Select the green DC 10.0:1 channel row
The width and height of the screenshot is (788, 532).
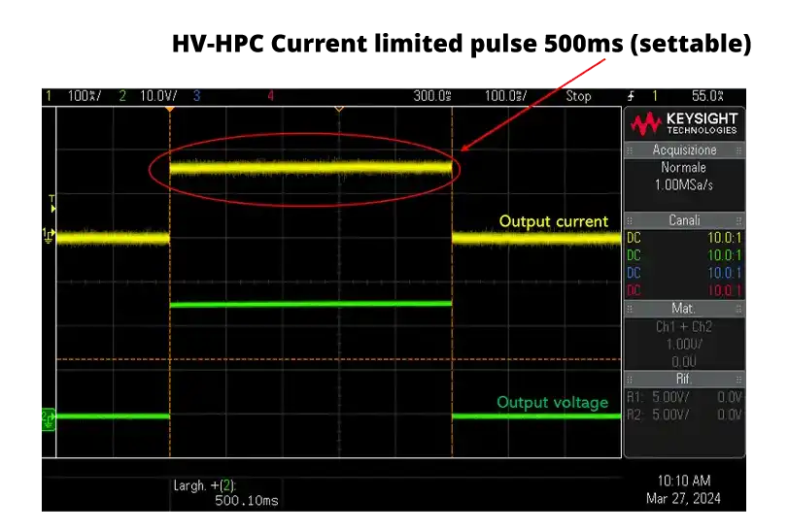click(x=684, y=255)
